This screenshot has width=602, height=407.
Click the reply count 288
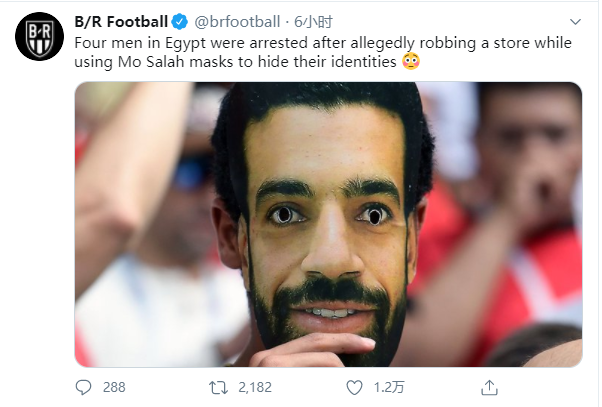pyautogui.click(x=114, y=386)
